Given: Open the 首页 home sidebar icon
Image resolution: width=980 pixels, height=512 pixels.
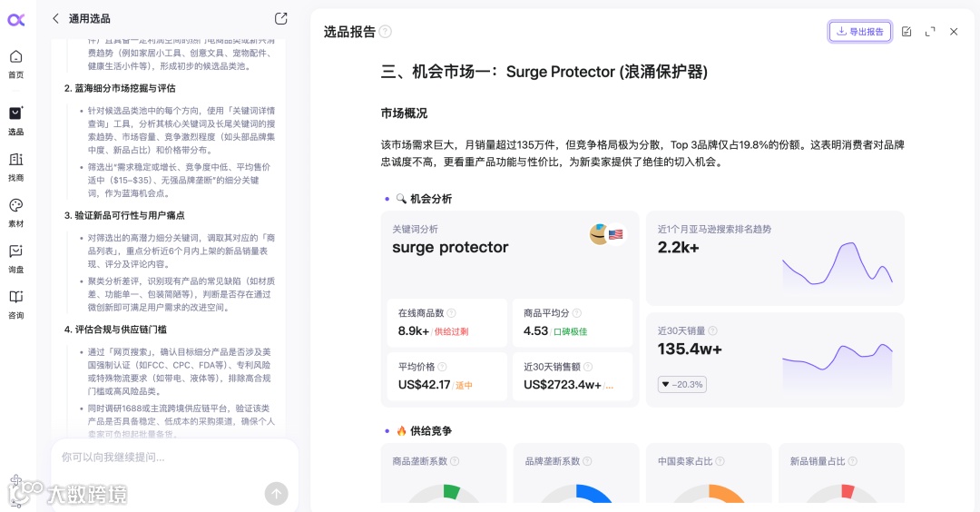Looking at the screenshot, I should pos(16,64).
